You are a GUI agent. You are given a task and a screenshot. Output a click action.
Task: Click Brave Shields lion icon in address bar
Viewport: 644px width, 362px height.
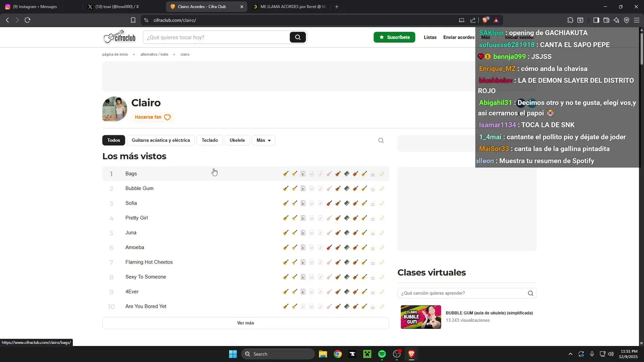click(485, 20)
